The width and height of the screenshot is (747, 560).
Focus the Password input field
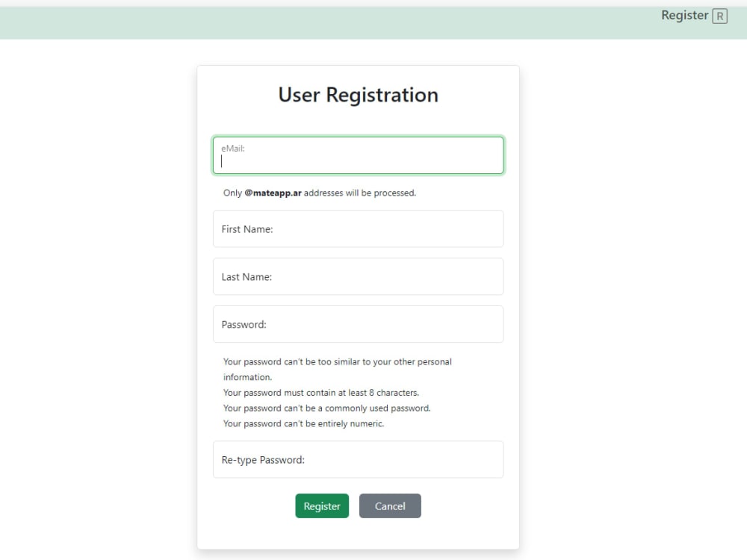point(358,324)
